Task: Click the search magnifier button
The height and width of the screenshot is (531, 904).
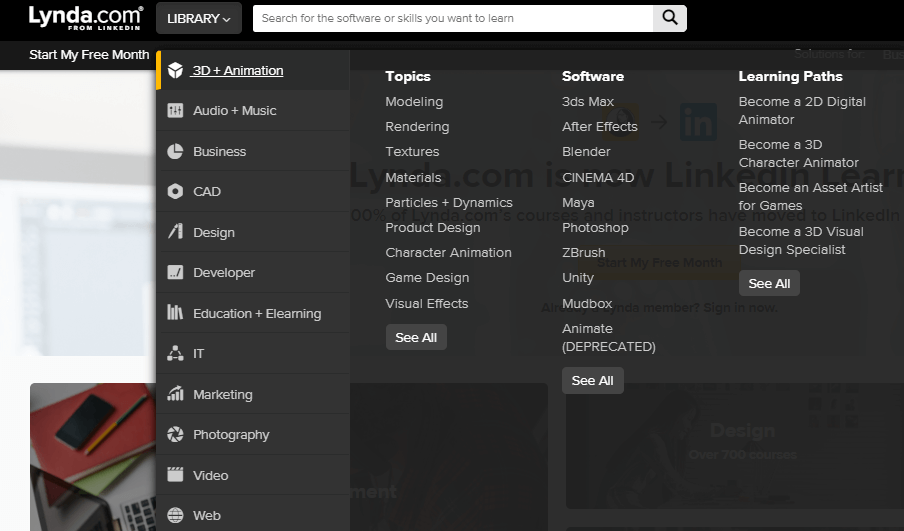Action: 669,18
